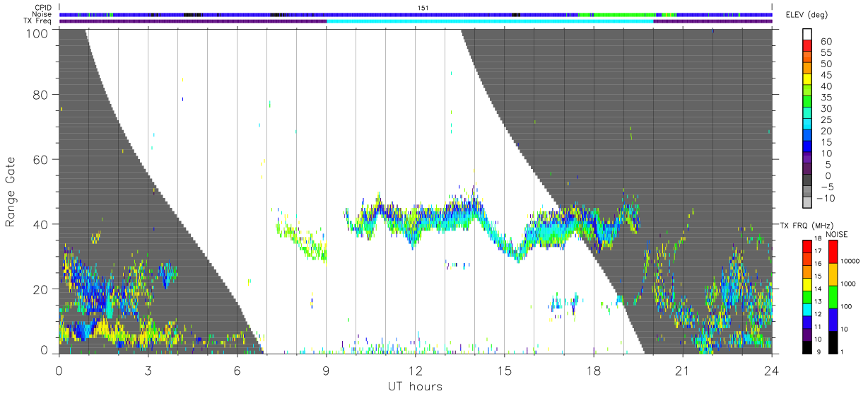Click the 80 label on Range Gate axis
868x401 pixels.
point(41,95)
